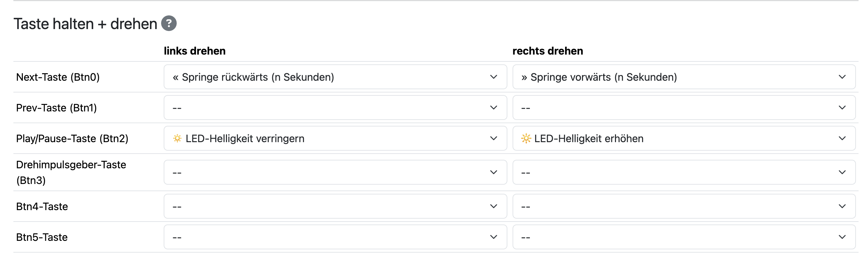Expand Btn5-Taste links drehen dropdown
868x266 pixels.
coord(335,237)
